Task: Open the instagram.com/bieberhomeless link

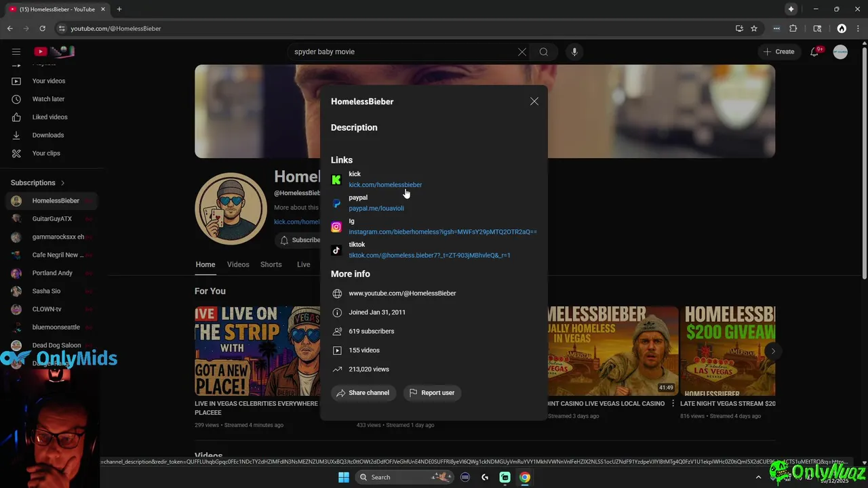Action: (443, 232)
